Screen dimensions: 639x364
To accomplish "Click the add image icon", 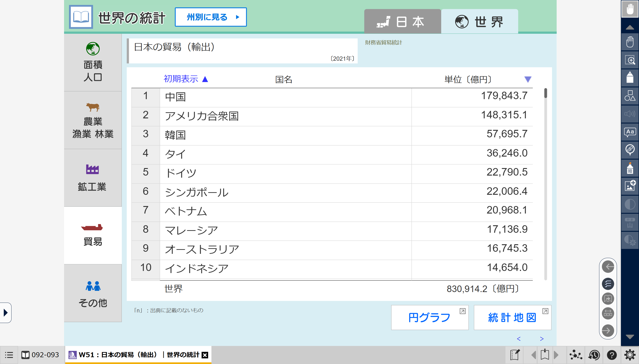I will pos(630,186).
